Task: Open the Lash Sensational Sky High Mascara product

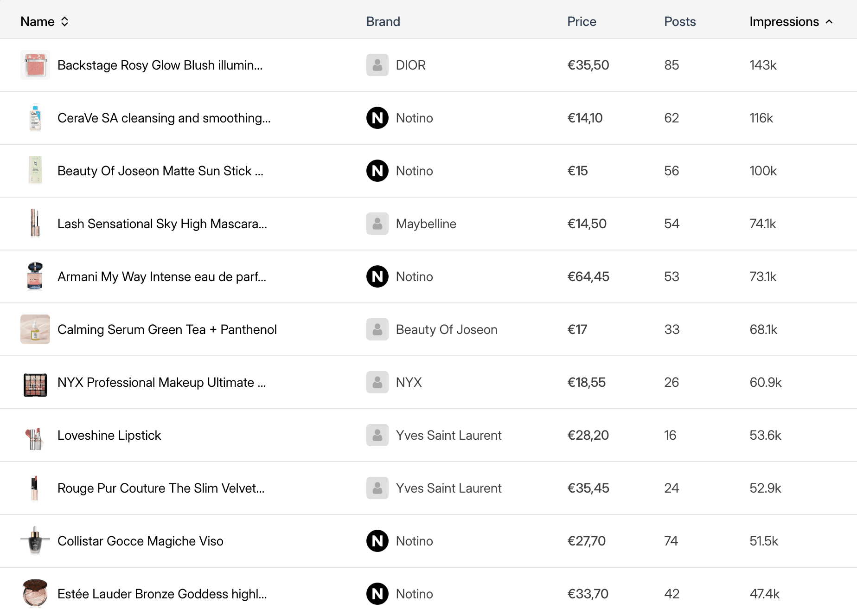Action: (162, 224)
